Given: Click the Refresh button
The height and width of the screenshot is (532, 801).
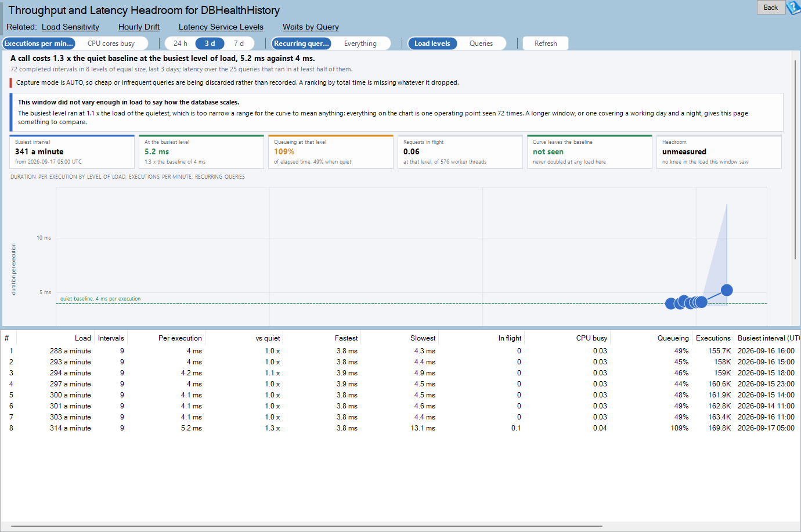Looking at the screenshot, I should tap(546, 44).
